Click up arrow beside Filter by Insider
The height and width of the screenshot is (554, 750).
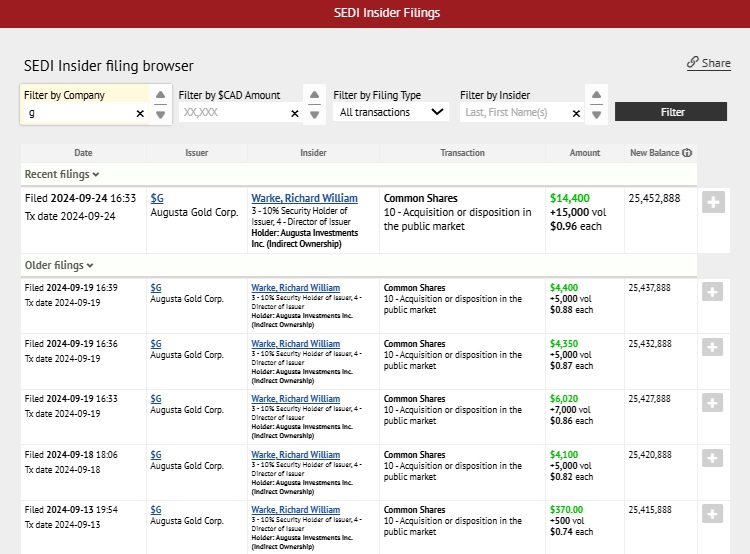596,95
